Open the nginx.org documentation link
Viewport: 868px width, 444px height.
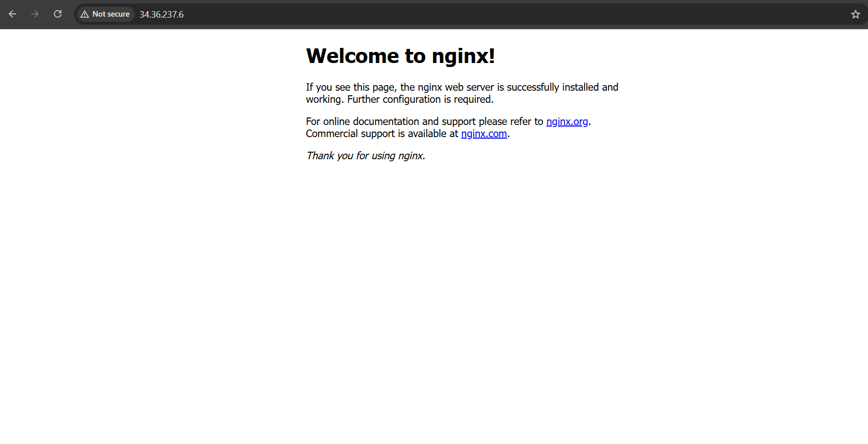(x=567, y=121)
